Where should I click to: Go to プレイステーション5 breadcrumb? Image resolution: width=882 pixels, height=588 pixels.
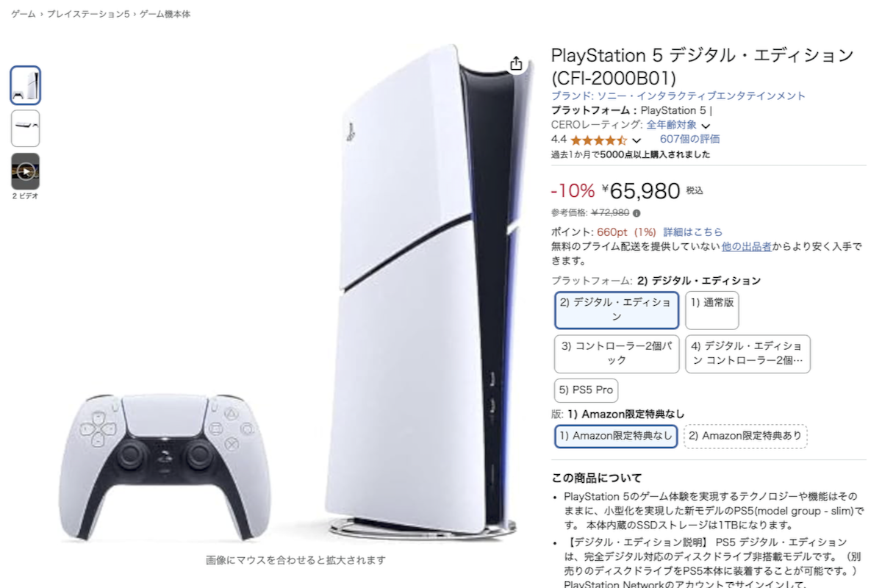[x=88, y=15]
